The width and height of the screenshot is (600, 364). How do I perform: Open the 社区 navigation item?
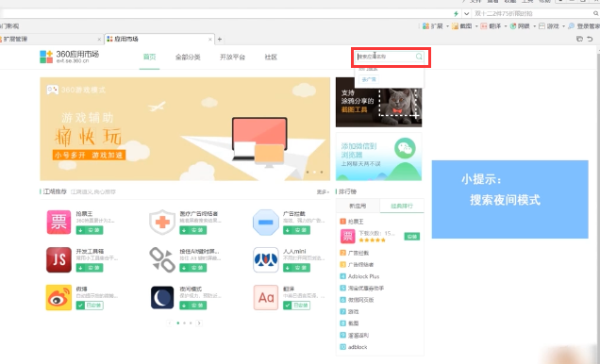[x=271, y=57]
